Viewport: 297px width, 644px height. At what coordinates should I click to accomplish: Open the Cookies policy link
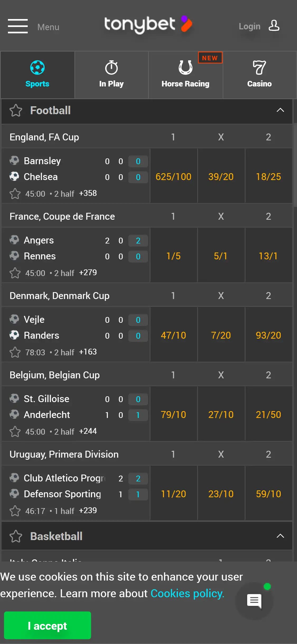coord(187,594)
